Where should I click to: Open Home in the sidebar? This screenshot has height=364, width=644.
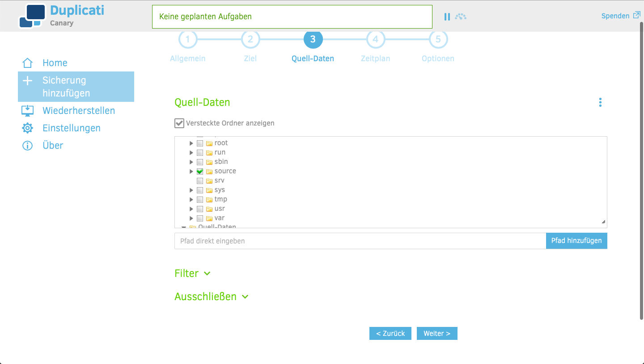55,63
